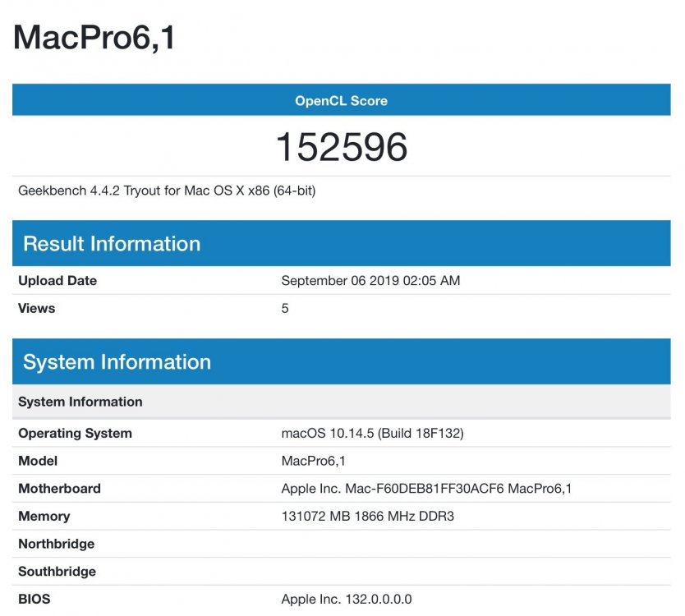The image size is (685, 616).
Task: Click the Northbridge label
Action: (x=57, y=544)
